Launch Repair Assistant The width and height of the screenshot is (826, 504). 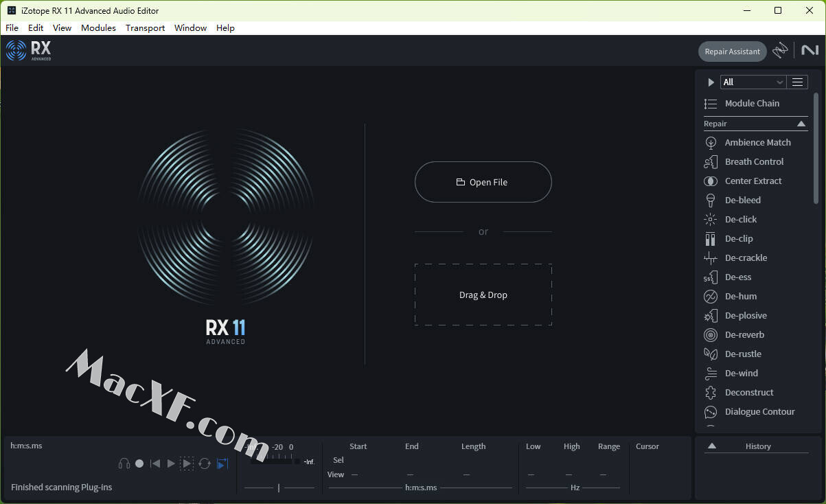coord(732,51)
